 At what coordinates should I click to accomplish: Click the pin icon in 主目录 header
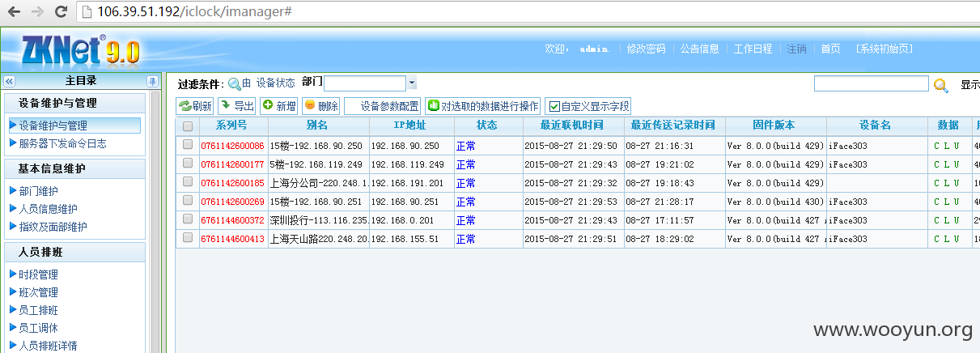pyautogui.click(x=152, y=81)
